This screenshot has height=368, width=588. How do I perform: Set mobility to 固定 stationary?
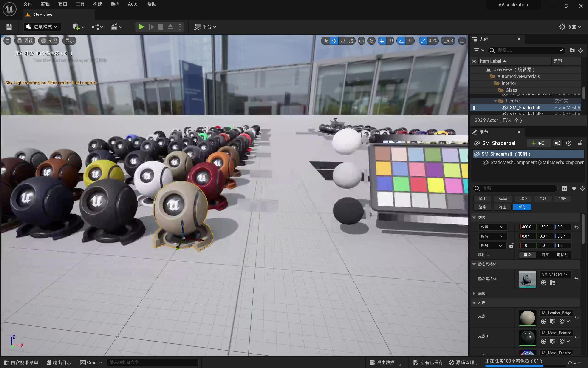coord(545,255)
